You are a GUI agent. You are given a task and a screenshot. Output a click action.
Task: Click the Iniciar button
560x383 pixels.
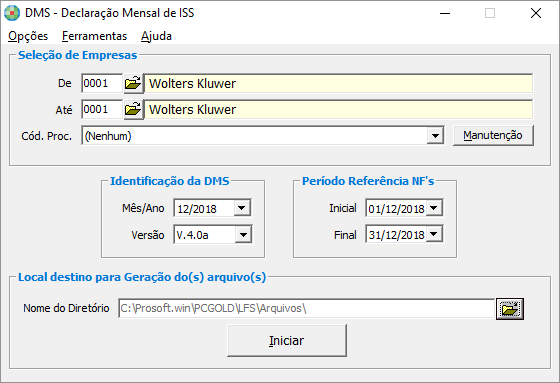click(287, 340)
